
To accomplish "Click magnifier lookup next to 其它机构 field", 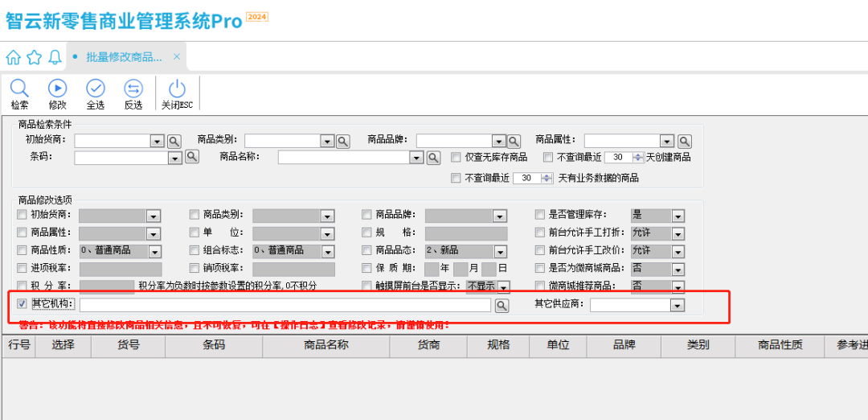I will tap(502, 305).
